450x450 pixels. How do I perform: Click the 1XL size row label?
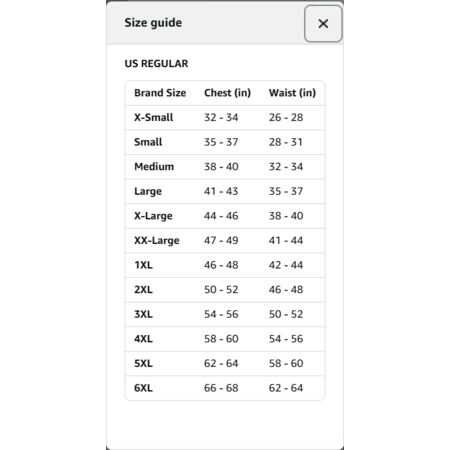point(143,265)
